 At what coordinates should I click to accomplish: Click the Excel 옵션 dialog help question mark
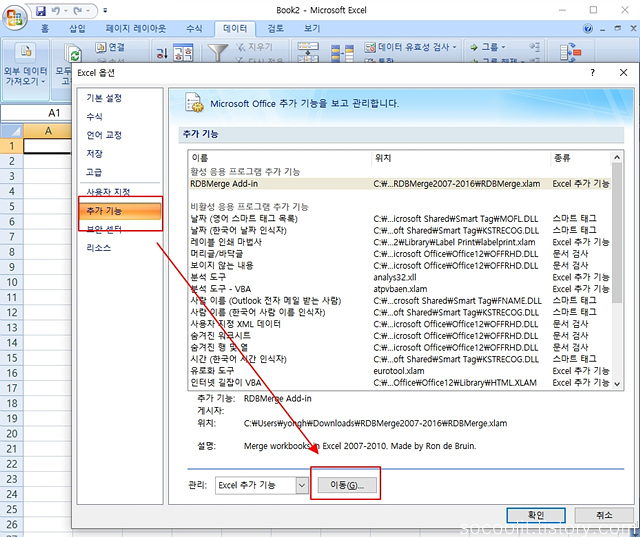[x=592, y=73]
